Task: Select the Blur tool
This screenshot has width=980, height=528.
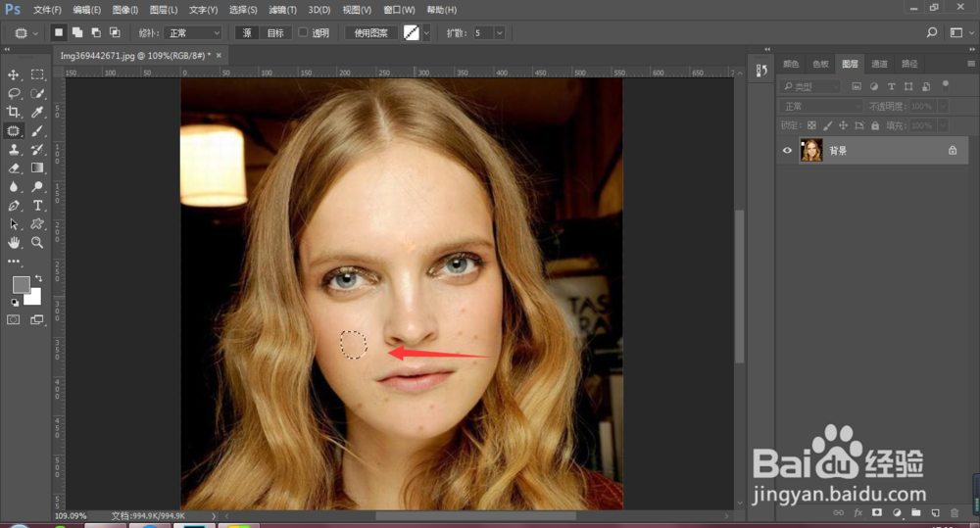Action: point(13,187)
